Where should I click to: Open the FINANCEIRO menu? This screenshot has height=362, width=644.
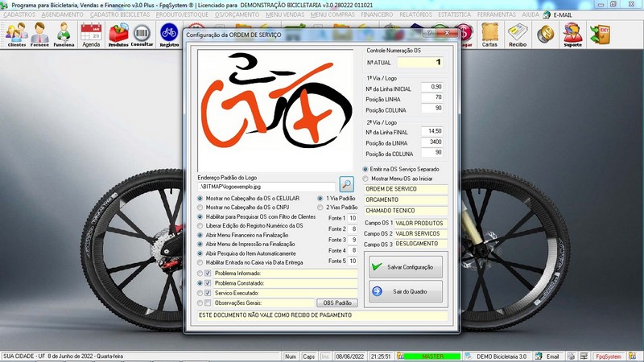click(377, 14)
